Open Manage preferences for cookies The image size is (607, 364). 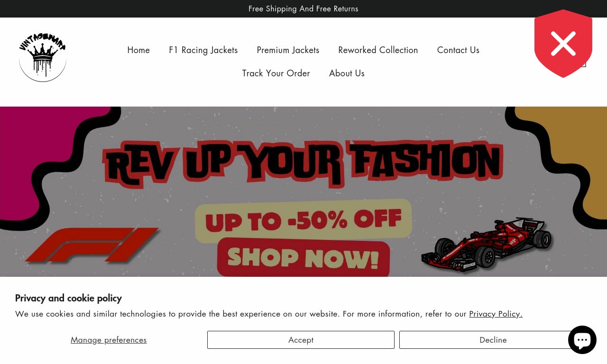(x=109, y=340)
